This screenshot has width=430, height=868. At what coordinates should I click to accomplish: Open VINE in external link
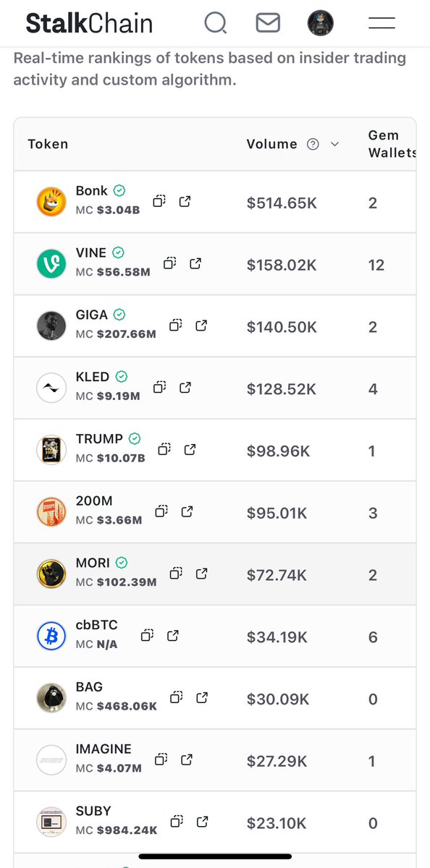tap(195, 264)
